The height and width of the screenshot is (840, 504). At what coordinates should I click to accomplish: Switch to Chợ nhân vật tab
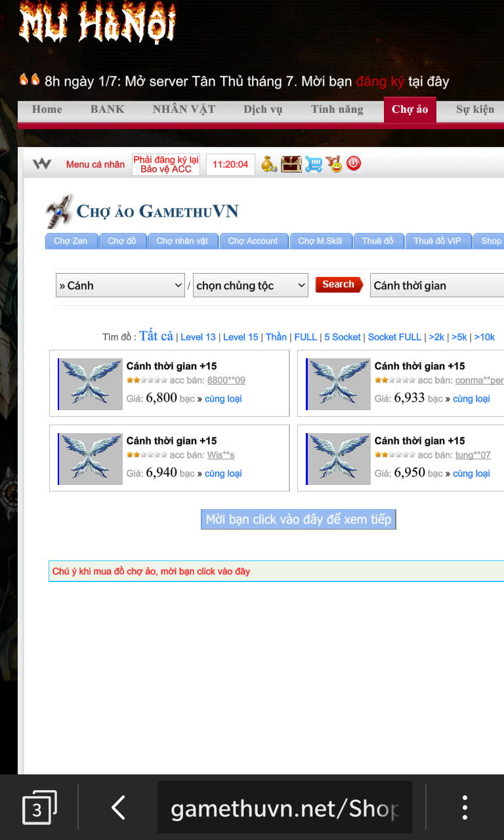182,241
